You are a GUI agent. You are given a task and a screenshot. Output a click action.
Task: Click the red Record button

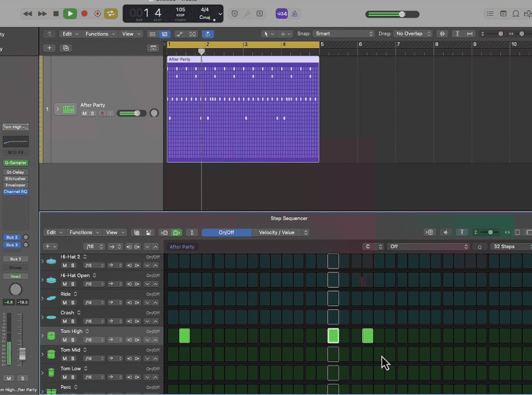click(x=84, y=13)
